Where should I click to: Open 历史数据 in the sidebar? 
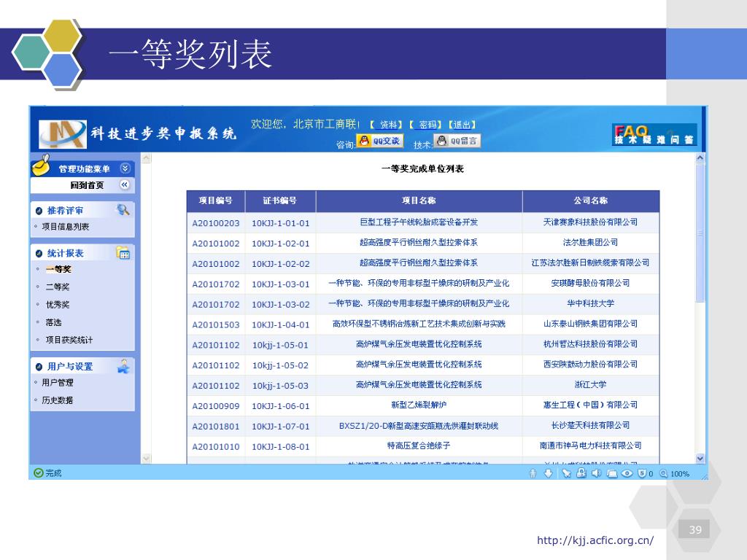(57, 400)
